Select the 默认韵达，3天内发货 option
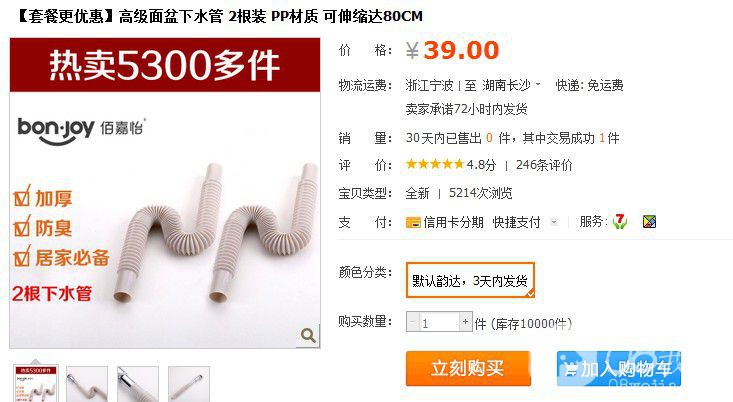Screen dimensions: 733x402 click(470, 280)
